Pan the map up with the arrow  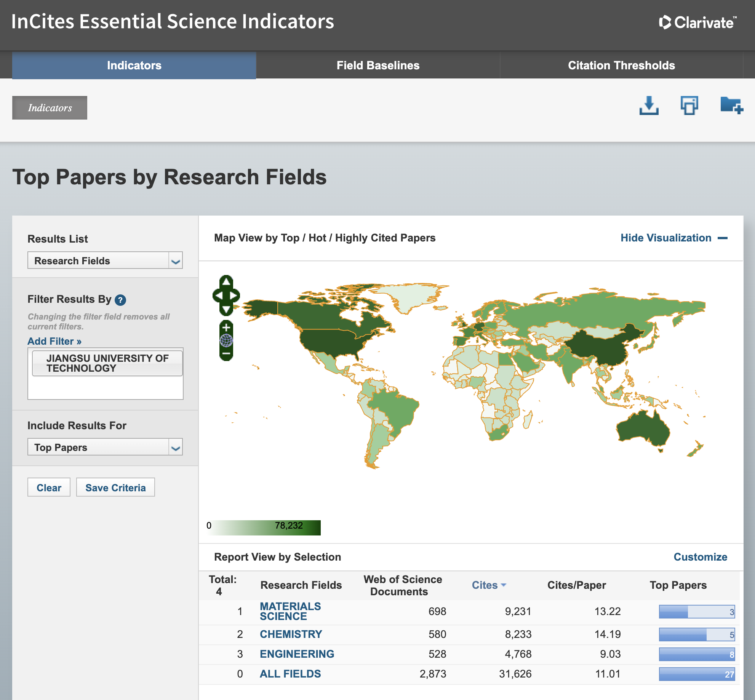pos(226,282)
